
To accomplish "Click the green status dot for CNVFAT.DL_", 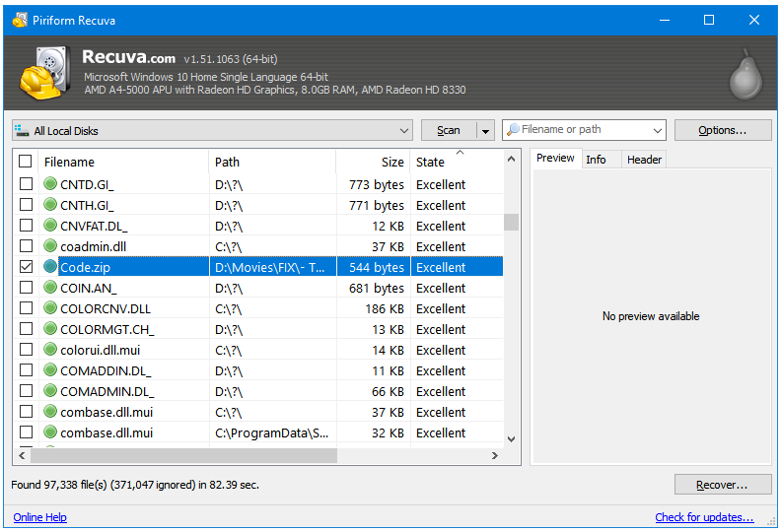I will click(50, 225).
